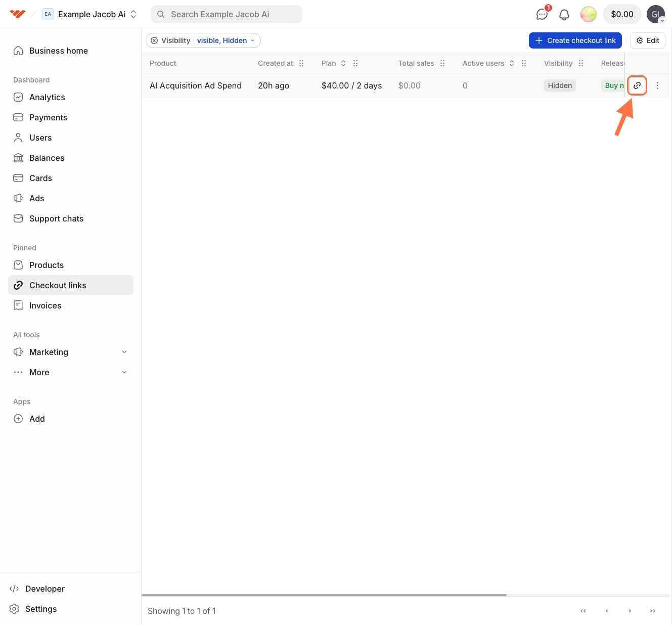Viewport: 672px width, 625px height.
Task: Open the messages chat icon with badge
Action: [x=542, y=14]
